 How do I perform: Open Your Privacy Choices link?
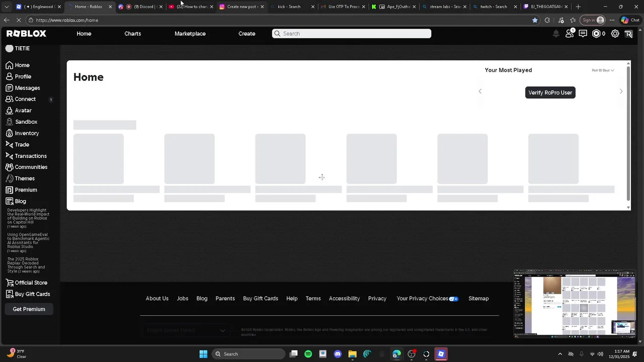click(x=427, y=299)
